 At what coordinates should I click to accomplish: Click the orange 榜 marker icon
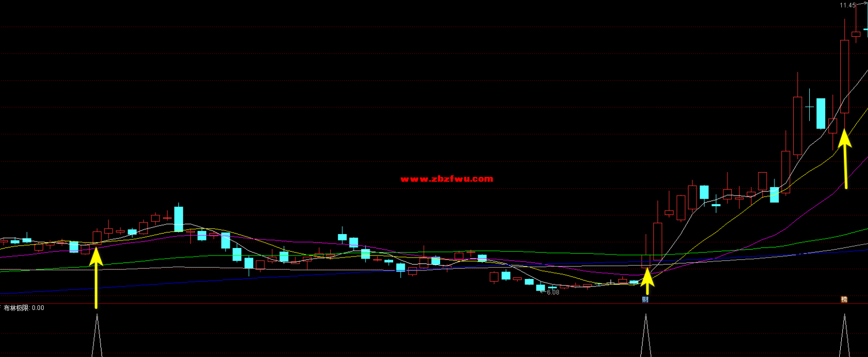844,300
